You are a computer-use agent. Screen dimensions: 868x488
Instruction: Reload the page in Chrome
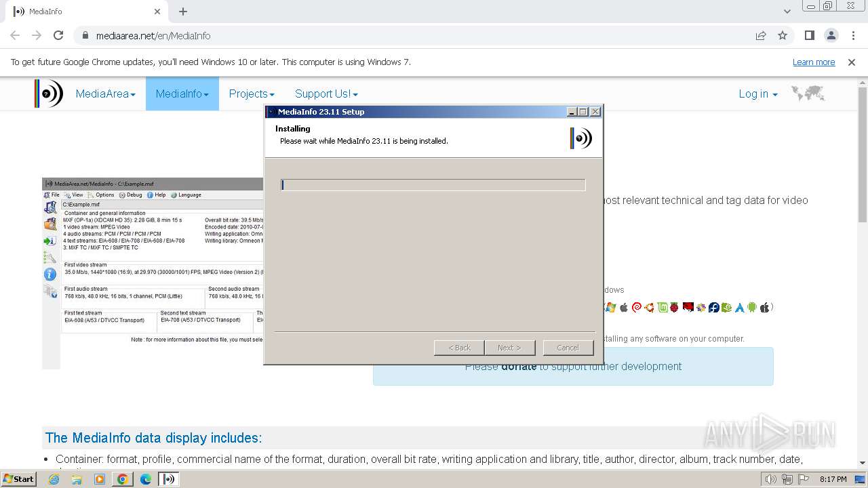point(58,35)
